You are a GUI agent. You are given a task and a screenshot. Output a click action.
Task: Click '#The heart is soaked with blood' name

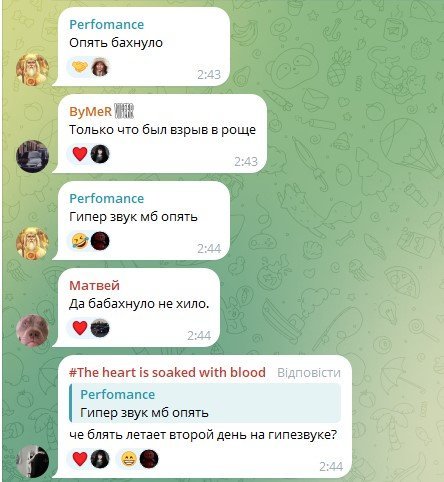click(167, 372)
